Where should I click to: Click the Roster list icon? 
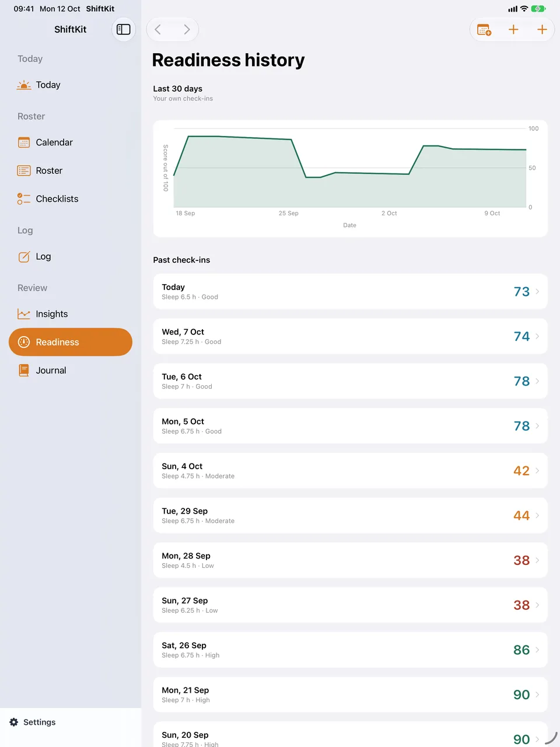click(x=24, y=170)
